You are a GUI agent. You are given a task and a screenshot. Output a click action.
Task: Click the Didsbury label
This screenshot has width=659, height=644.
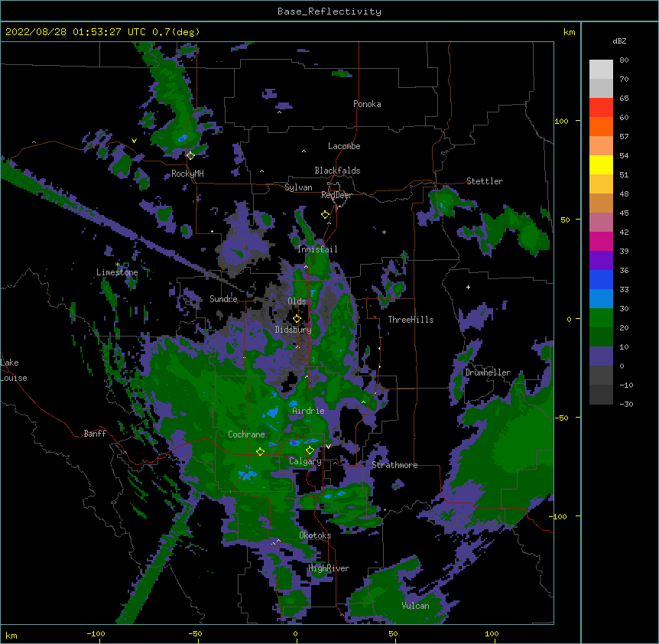point(293,330)
